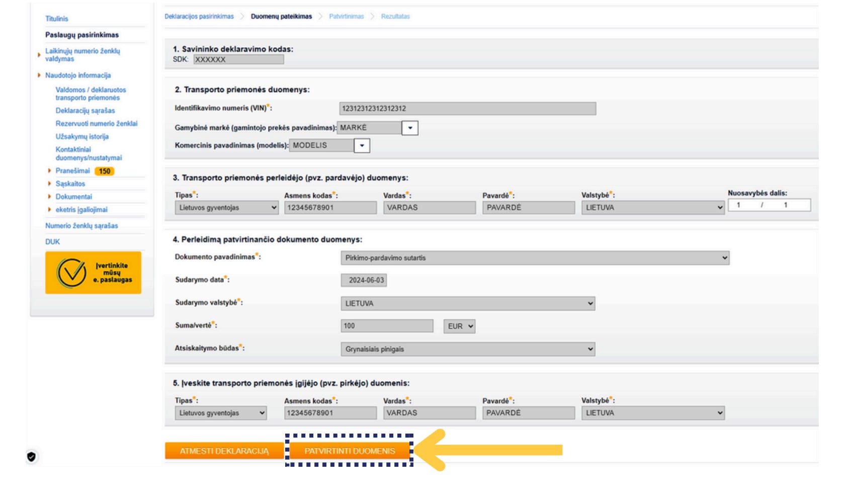Open the Pranešimai 150 notifications badge
Image resolution: width=848 pixels, height=504 pixels.
tap(104, 171)
